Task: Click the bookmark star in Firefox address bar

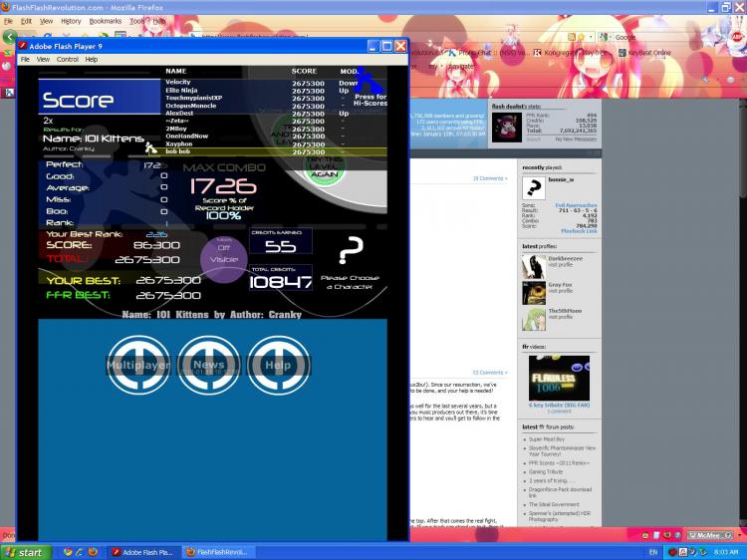Action: tap(582, 37)
